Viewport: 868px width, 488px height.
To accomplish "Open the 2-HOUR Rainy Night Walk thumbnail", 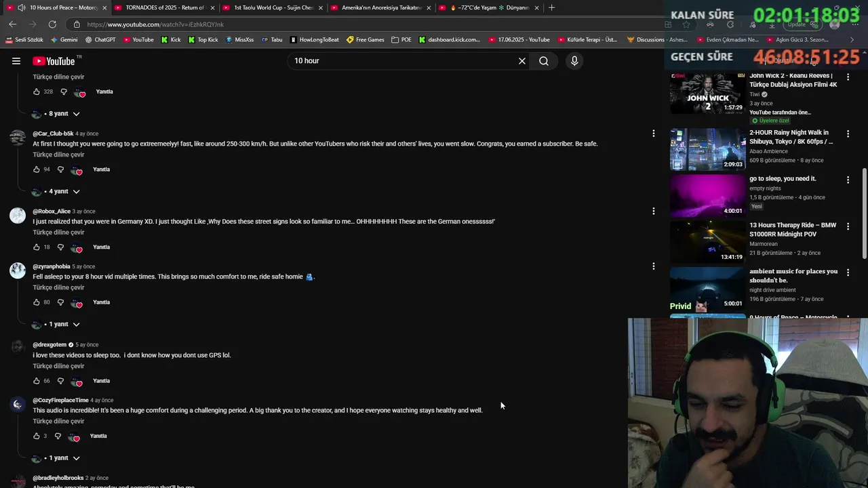I will [707, 149].
